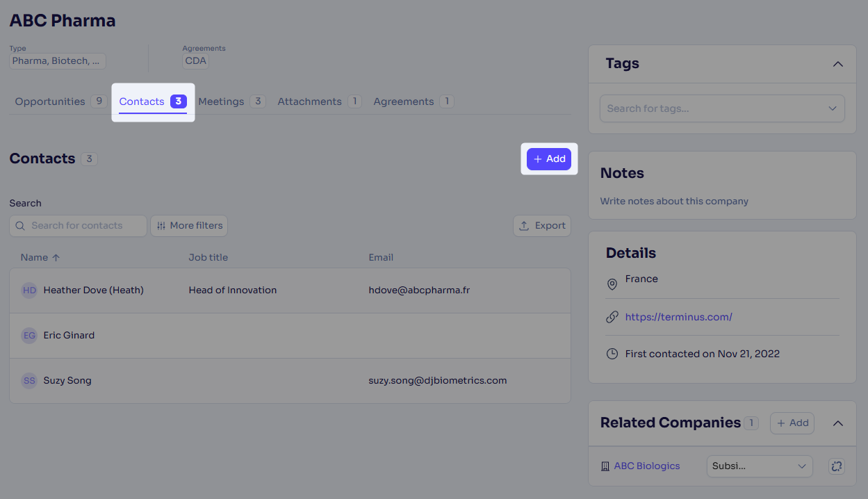Image resolution: width=868 pixels, height=499 pixels.
Task: Open the Subsi... relationship dropdown
Action: (x=759, y=466)
